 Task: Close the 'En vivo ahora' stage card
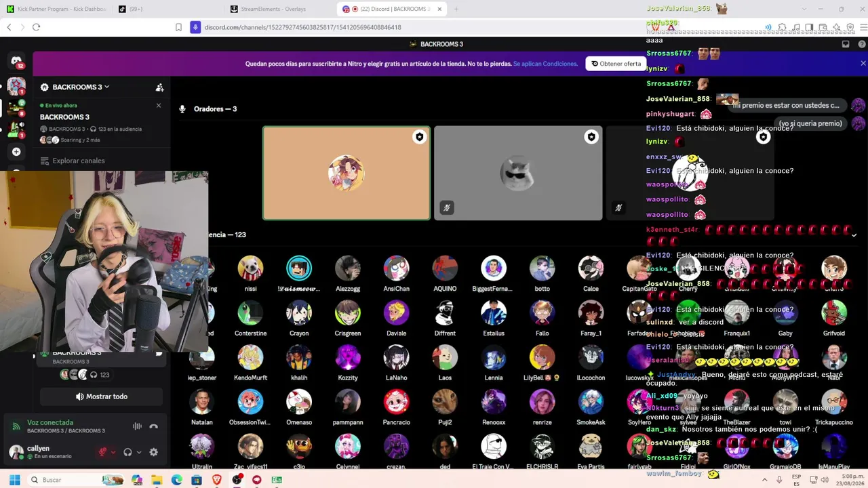[159, 105]
